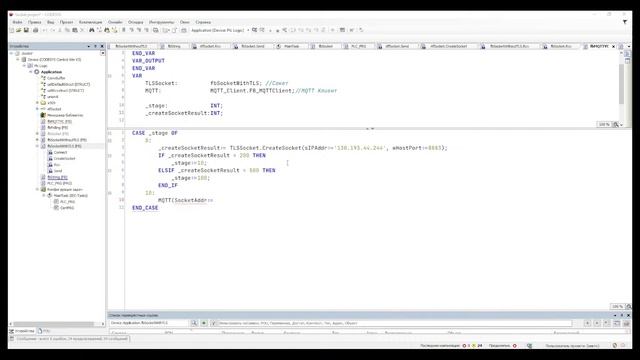Select Device (CODESYS Control Win V3) node
Image resolution: width=640 pixels, height=360 pixels.
pyautogui.click(x=54, y=60)
